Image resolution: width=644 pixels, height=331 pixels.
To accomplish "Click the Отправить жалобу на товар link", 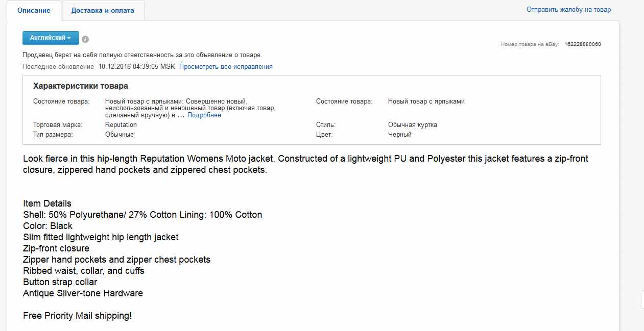I will 568,10.
